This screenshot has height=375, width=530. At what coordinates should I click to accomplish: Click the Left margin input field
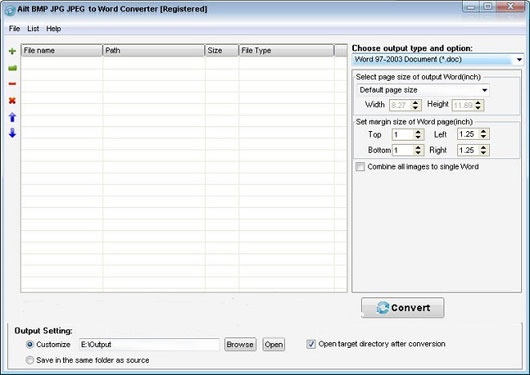pyautogui.click(x=468, y=134)
